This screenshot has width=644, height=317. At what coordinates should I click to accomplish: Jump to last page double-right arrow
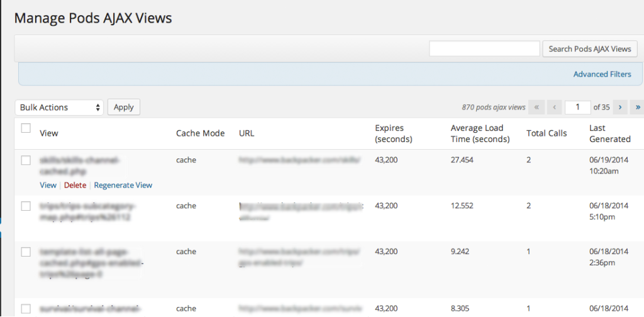tap(638, 107)
